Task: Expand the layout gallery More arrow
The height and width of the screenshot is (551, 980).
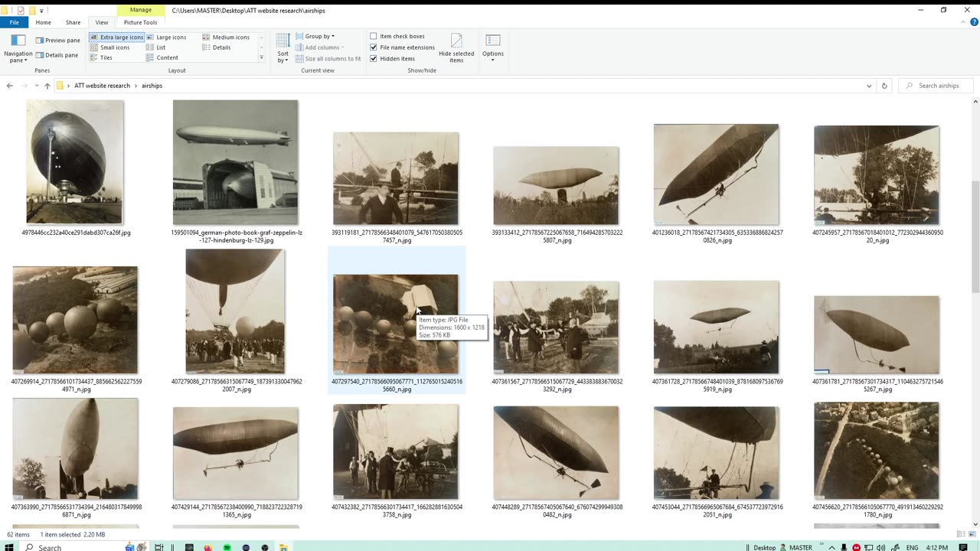Action: coord(261,57)
